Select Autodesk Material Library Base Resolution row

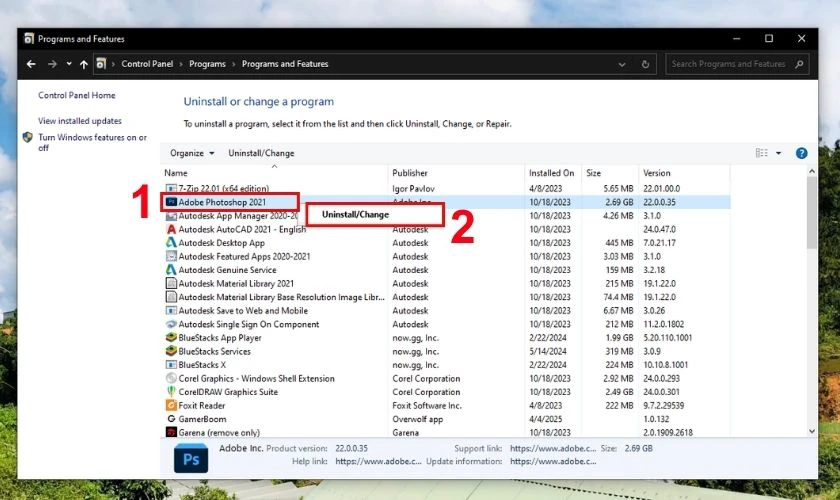tap(447, 297)
